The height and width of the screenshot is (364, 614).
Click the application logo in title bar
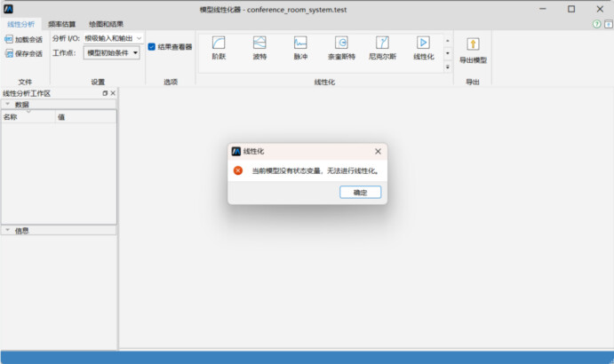pyautogui.click(x=8, y=9)
